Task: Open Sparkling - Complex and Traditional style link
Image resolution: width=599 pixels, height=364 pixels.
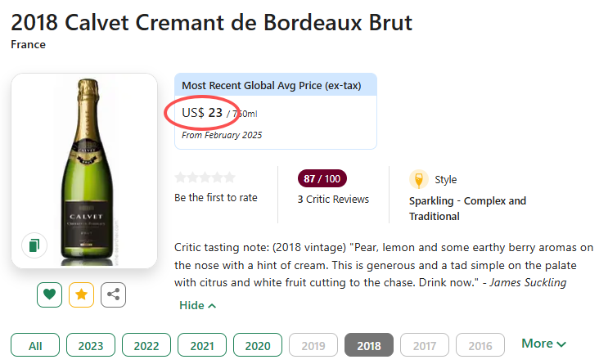Action: pos(467,209)
